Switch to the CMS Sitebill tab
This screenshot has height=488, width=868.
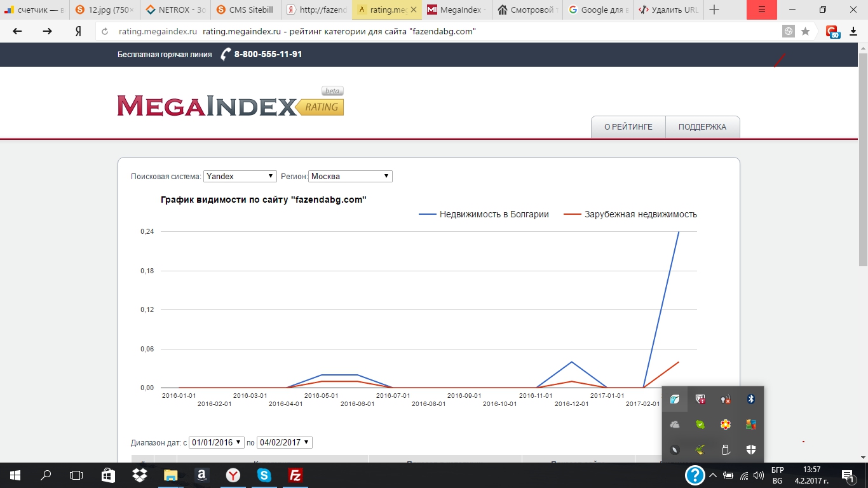tap(245, 10)
